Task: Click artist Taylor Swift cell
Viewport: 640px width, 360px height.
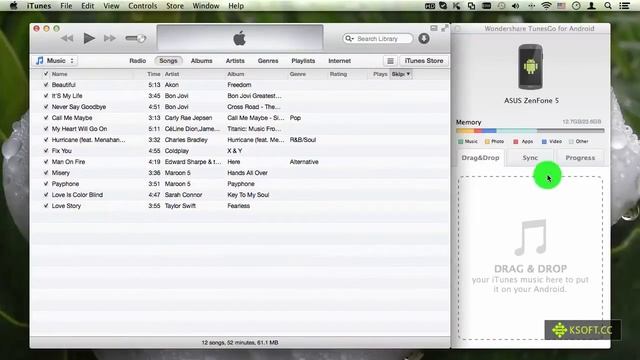Action: click(x=180, y=206)
